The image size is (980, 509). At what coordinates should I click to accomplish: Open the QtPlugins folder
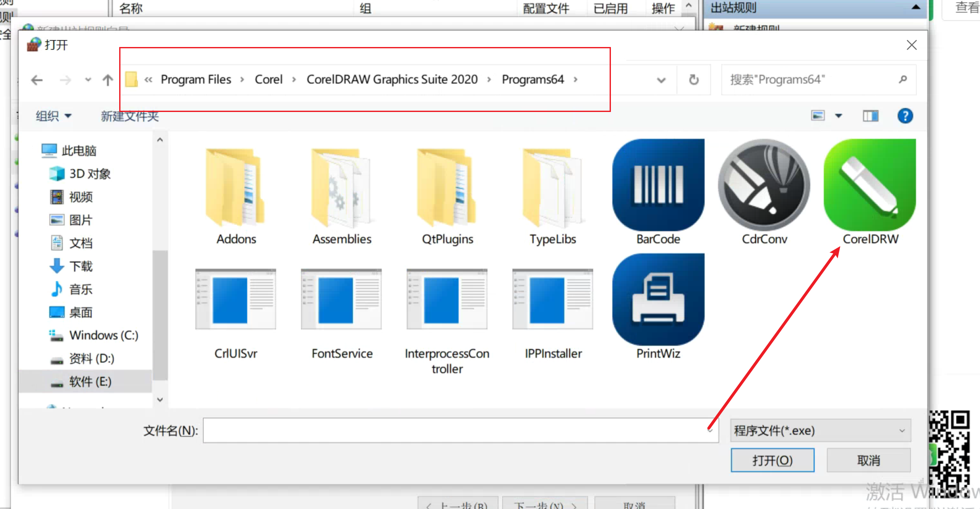click(447, 187)
